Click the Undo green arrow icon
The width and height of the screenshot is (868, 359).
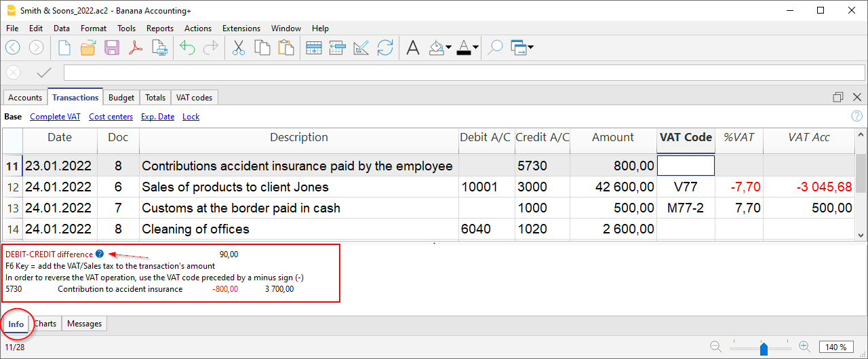tap(187, 48)
